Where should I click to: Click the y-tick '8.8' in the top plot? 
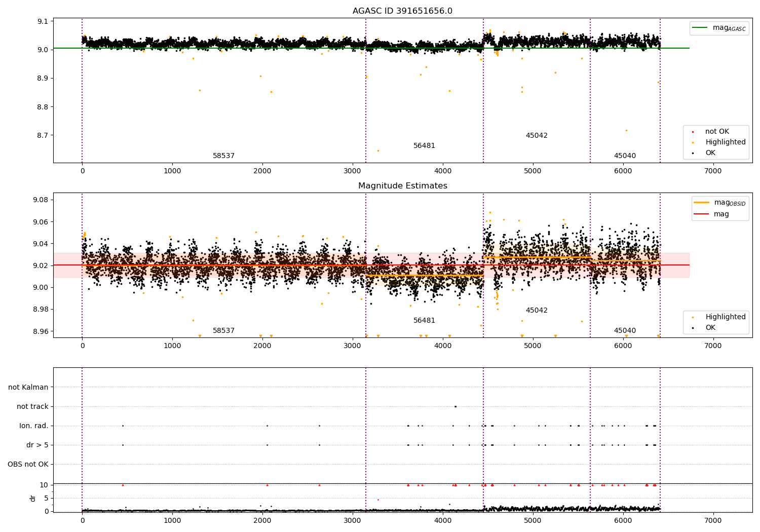[x=43, y=107]
